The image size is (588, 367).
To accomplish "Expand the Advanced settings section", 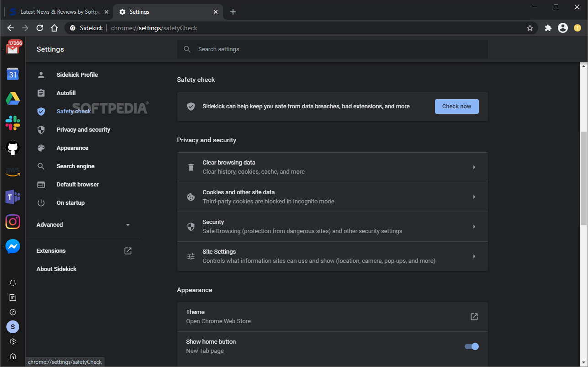I will click(84, 225).
